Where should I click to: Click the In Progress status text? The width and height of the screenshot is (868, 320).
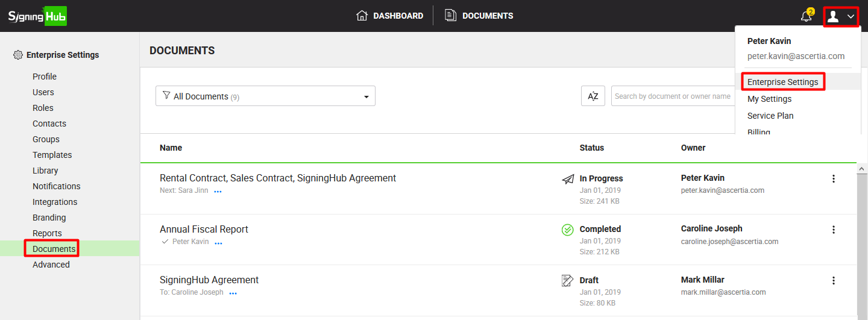(x=602, y=178)
